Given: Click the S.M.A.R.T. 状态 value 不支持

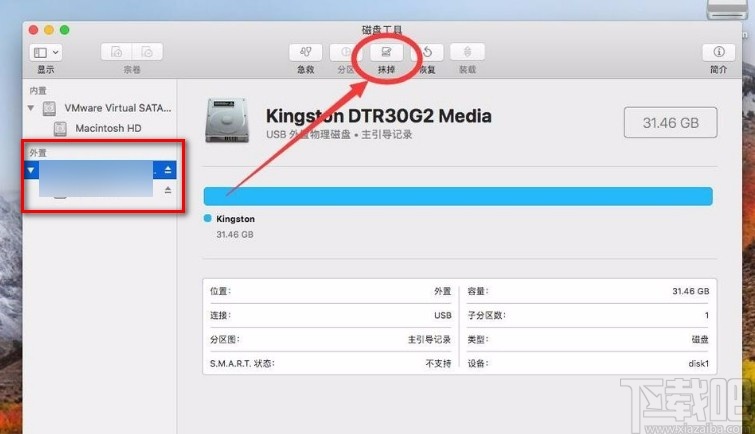Looking at the screenshot, I should coord(438,363).
